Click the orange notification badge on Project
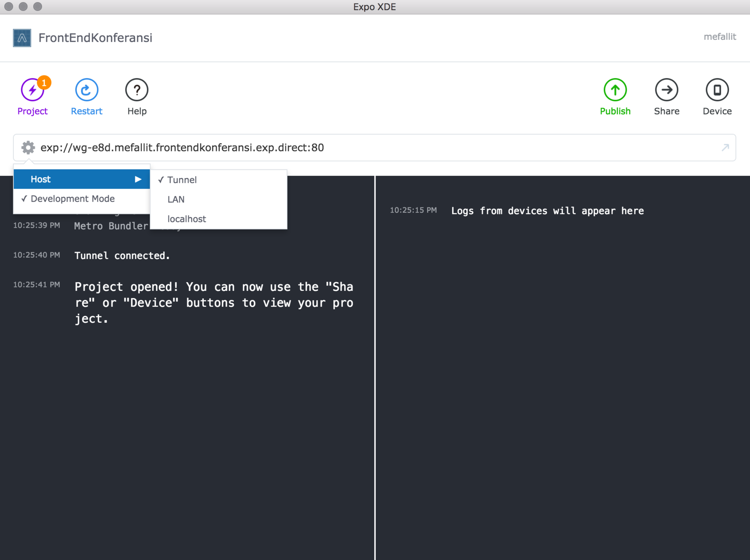This screenshot has height=560, width=750. (44, 83)
